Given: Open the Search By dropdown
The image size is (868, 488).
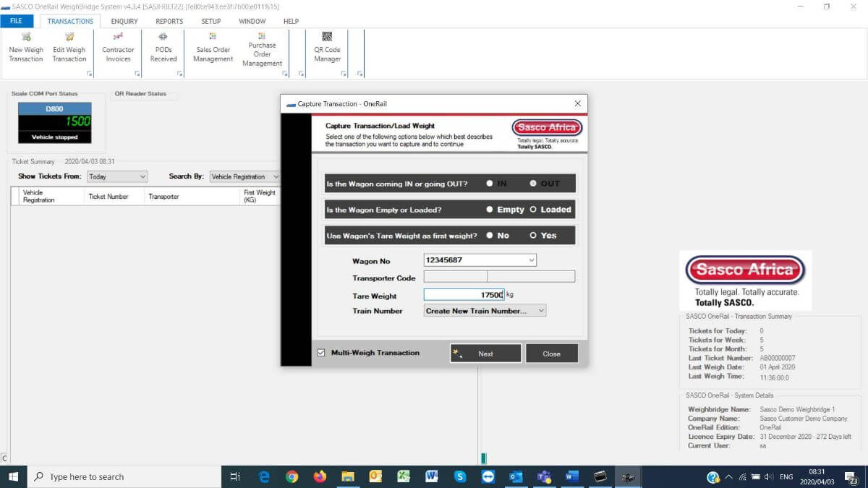Looking at the screenshot, I should pyautogui.click(x=245, y=176).
